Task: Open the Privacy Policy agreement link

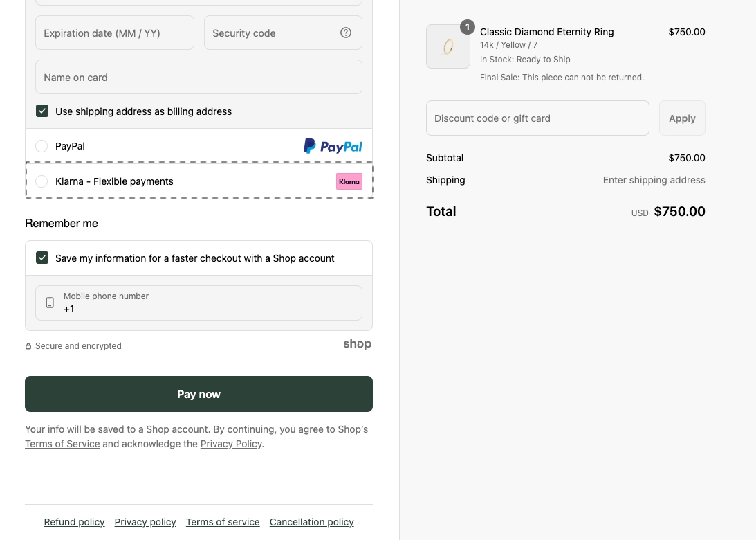Action: [x=231, y=444]
